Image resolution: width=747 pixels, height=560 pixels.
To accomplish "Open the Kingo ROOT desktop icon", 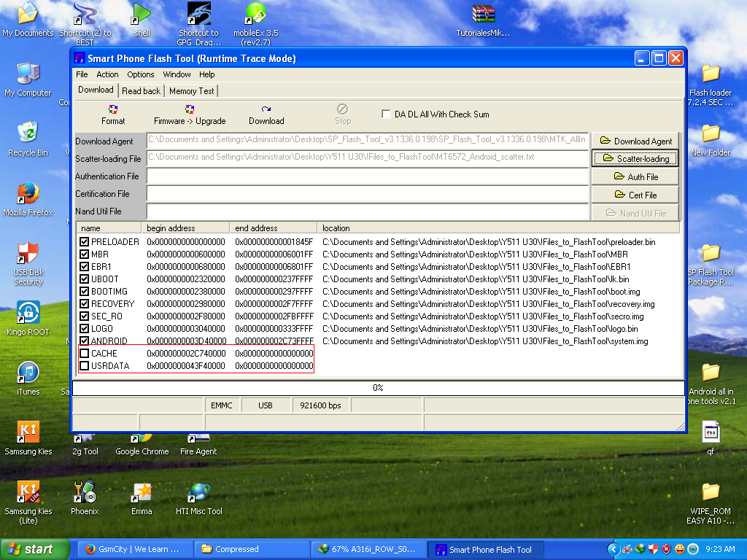I will point(28,314).
